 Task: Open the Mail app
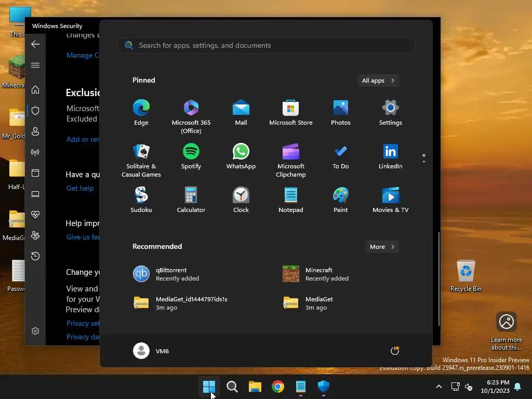pyautogui.click(x=241, y=113)
